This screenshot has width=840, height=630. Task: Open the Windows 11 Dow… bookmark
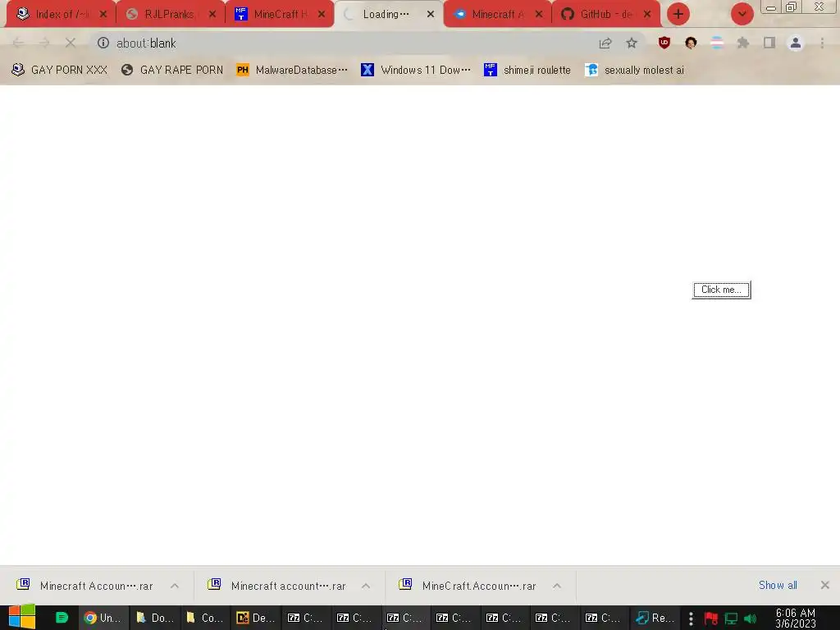(416, 70)
